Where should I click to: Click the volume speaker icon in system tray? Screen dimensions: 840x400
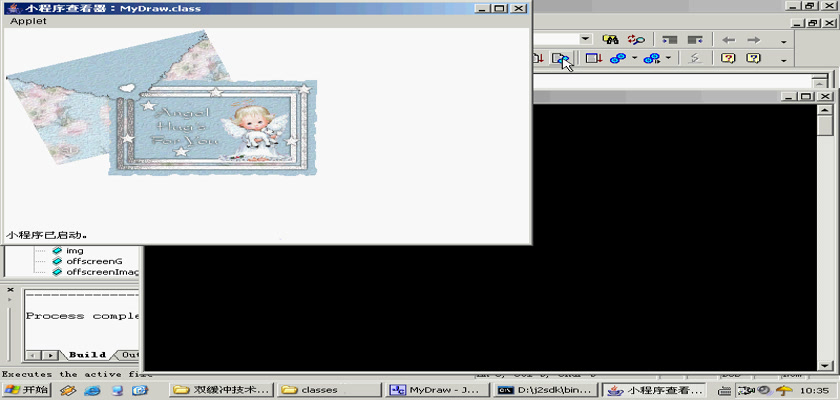click(764, 390)
